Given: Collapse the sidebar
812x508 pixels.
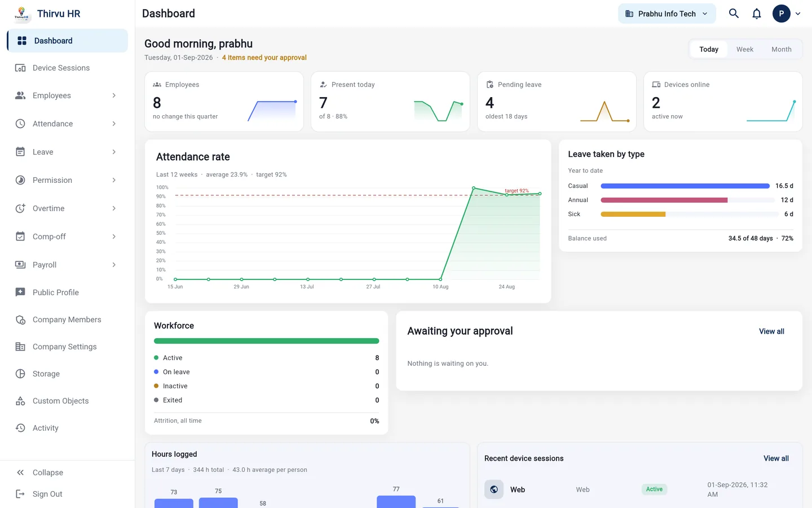Looking at the screenshot, I should (68, 472).
